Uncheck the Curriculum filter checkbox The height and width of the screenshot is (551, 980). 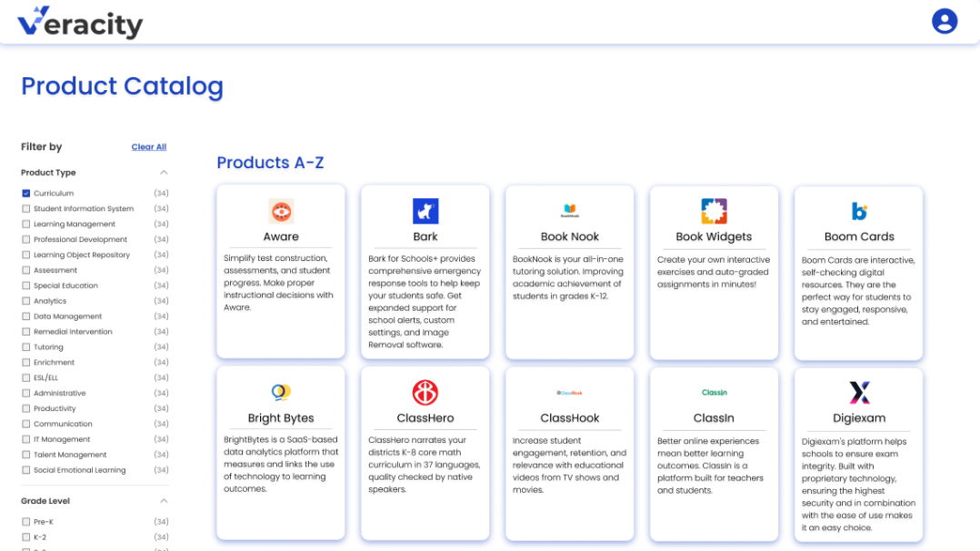point(25,194)
